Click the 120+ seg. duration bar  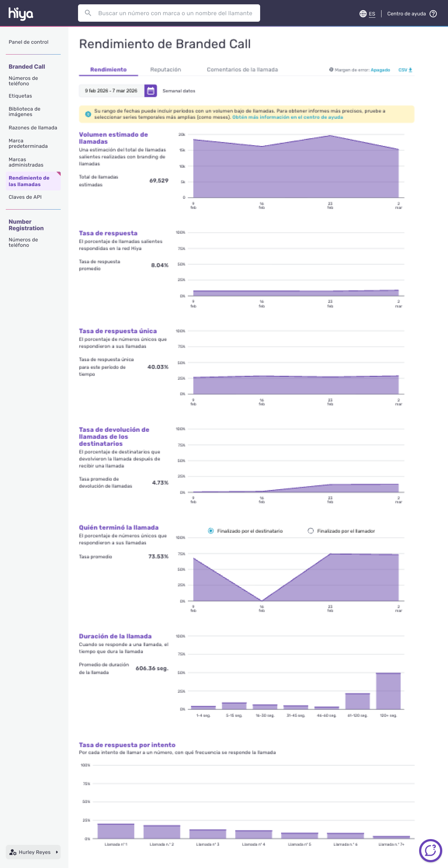click(x=388, y=691)
